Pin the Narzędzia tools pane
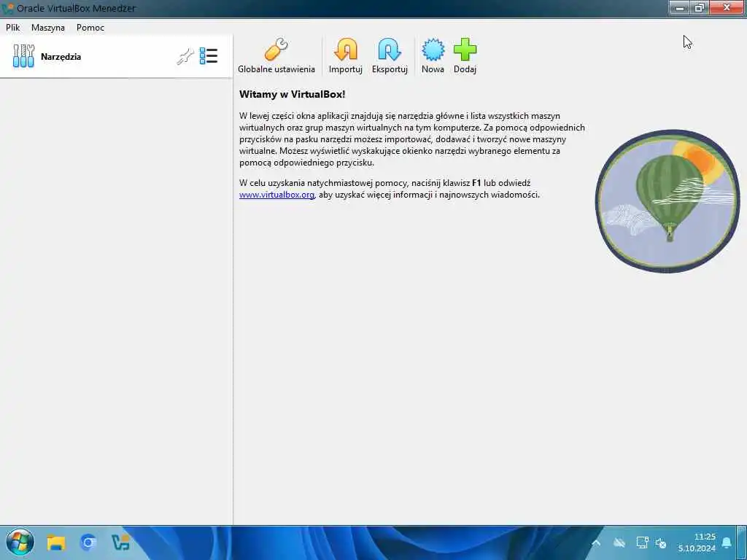Viewport: 747px width, 560px height. 185,57
